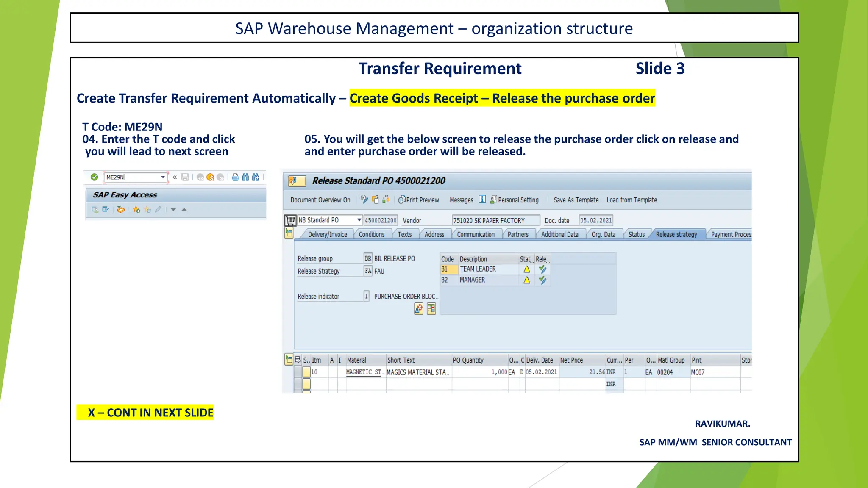
Task: Click the Cancel release stamp icon
Action: tap(419, 309)
